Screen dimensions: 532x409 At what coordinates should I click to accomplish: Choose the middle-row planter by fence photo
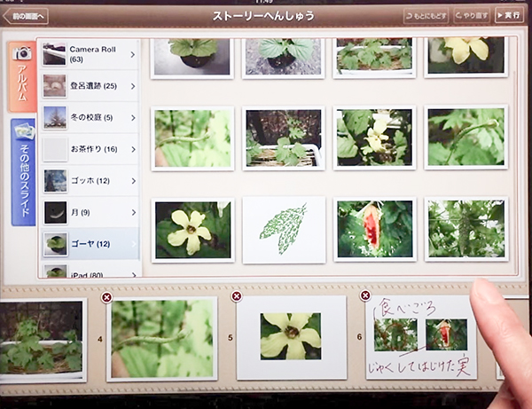(x=284, y=138)
